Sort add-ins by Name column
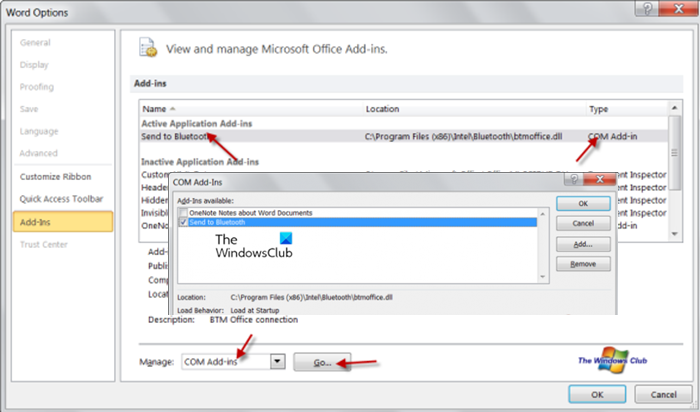This screenshot has height=412, width=700. (154, 109)
